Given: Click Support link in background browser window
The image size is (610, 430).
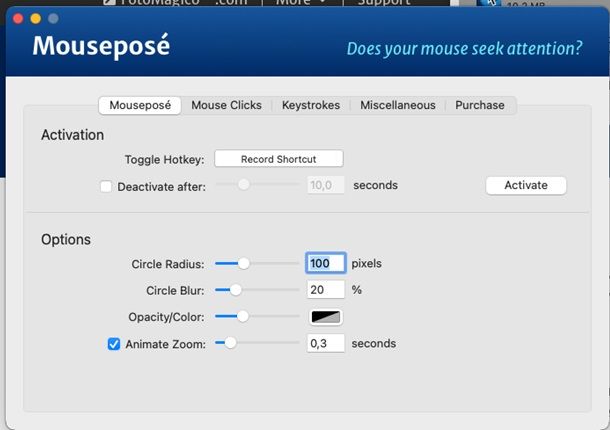Looking at the screenshot, I should (x=383, y=2).
